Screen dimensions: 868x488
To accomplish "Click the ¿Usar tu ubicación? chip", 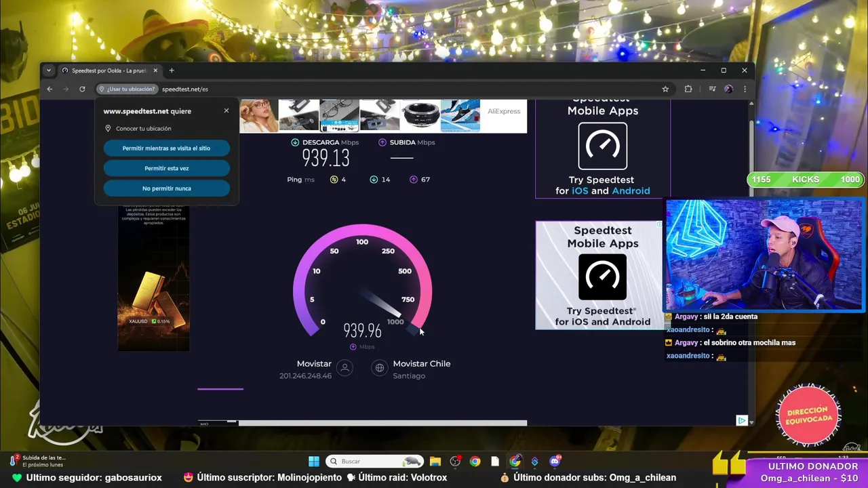I will [x=127, y=89].
